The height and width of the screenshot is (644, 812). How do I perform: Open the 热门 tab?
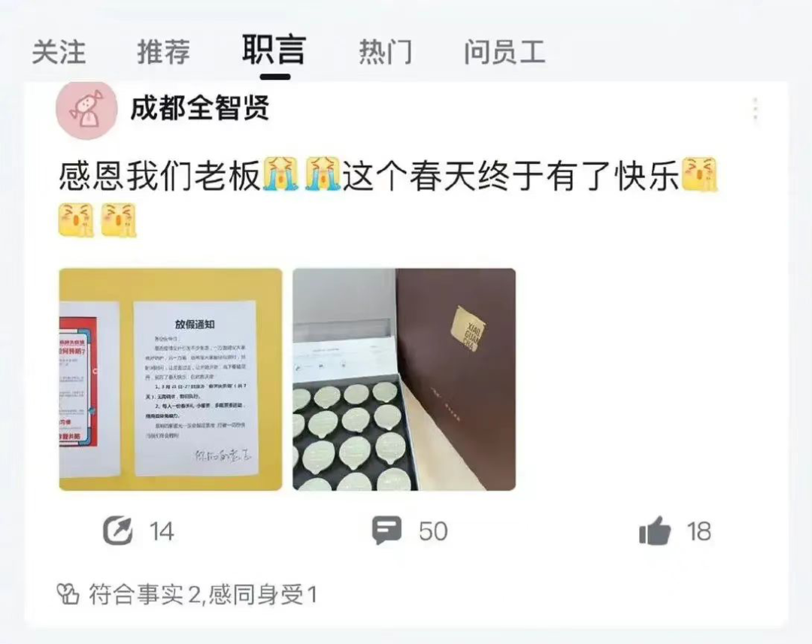point(385,53)
